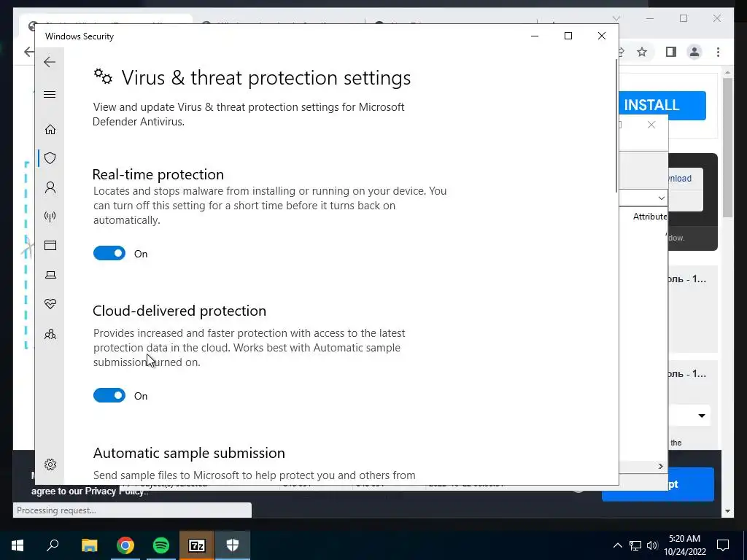
Task: Turn off Cloud-delivered protection toggle
Action: pos(109,395)
